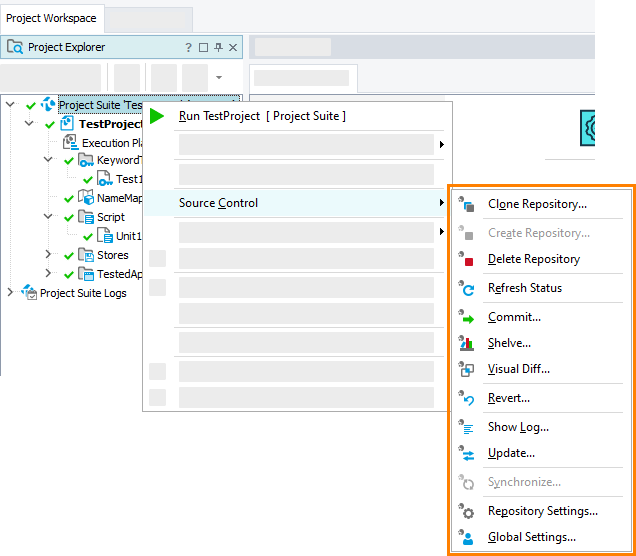
Task: Expand the Stores tree node
Action: (48, 255)
